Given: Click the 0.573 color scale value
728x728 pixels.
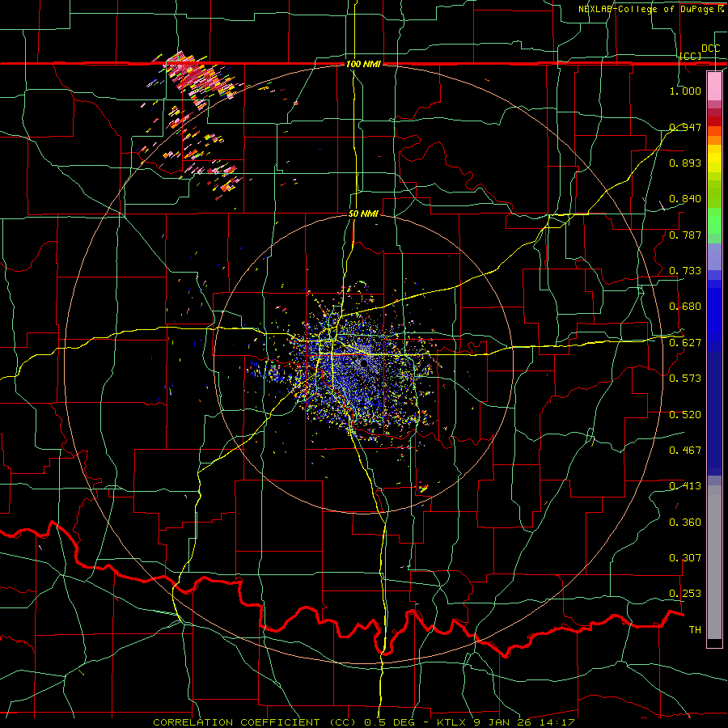Looking at the screenshot, I should (x=685, y=379).
